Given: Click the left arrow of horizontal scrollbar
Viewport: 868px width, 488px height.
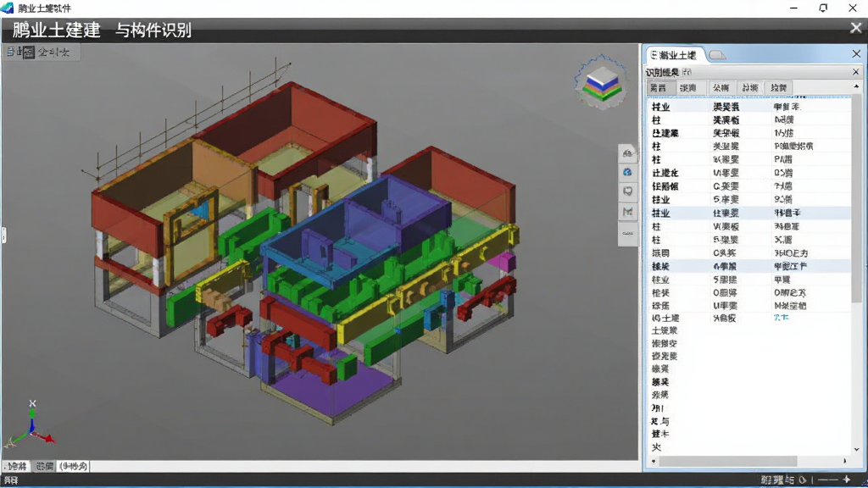Looking at the screenshot, I should [x=654, y=461].
